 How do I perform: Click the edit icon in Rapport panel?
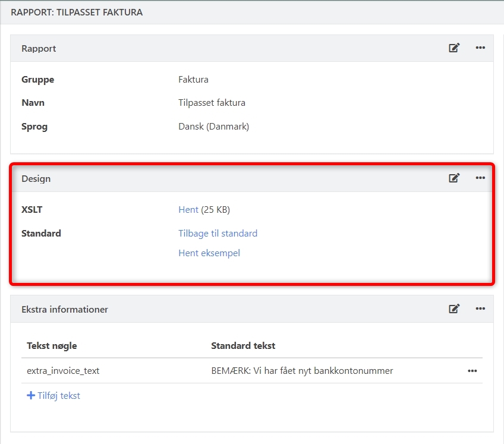454,48
